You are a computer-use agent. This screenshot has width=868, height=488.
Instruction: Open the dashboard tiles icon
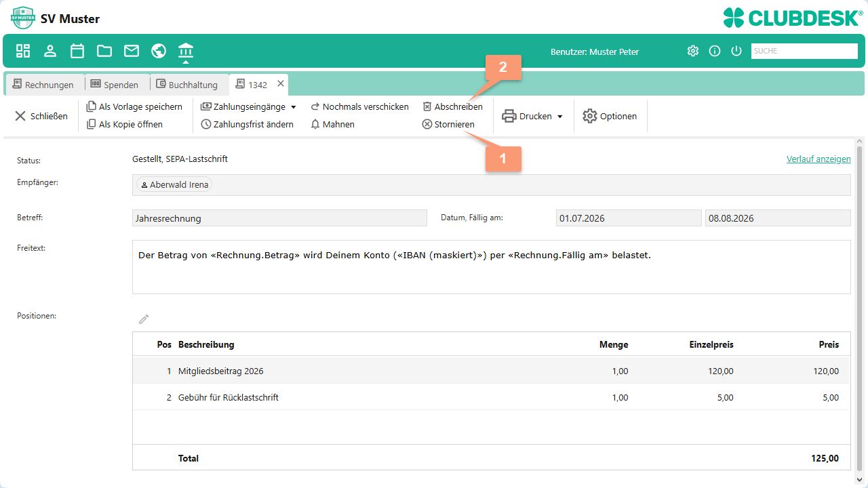click(23, 51)
